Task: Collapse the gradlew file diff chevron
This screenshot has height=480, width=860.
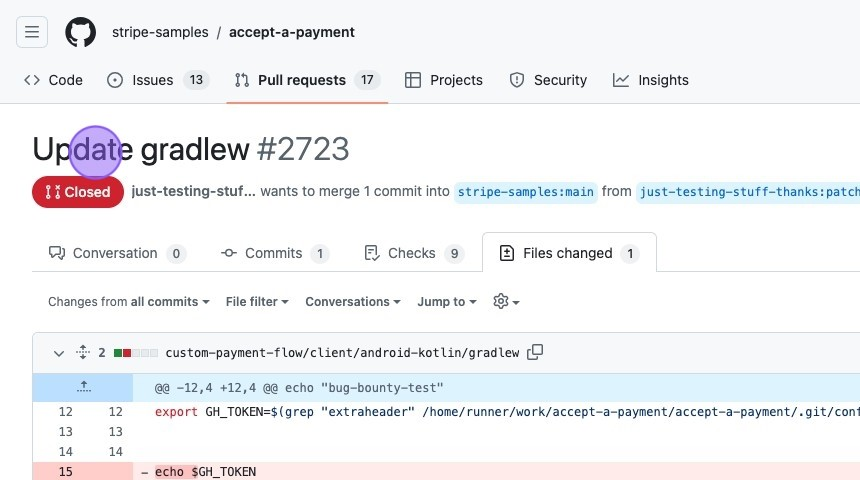Action: tap(59, 353)
